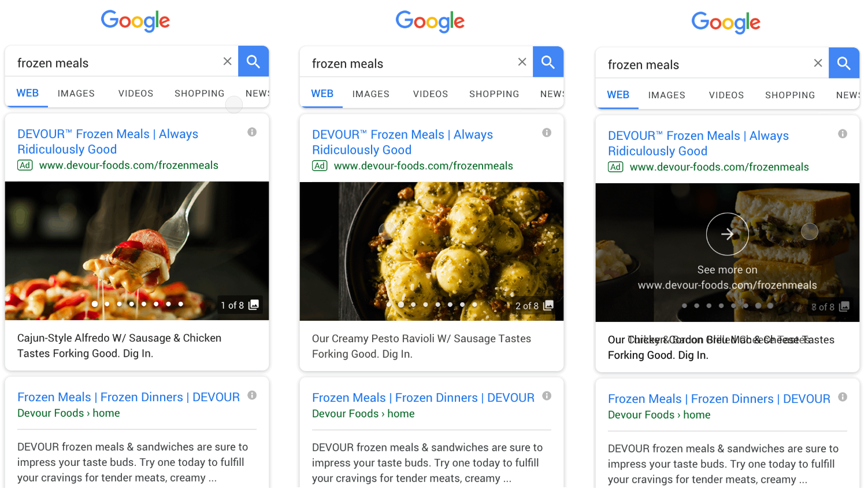Switch to the VIDEOS tab above the Pesto Ravioli ad
The image size is (868, 489).
[x=431, y=94]
